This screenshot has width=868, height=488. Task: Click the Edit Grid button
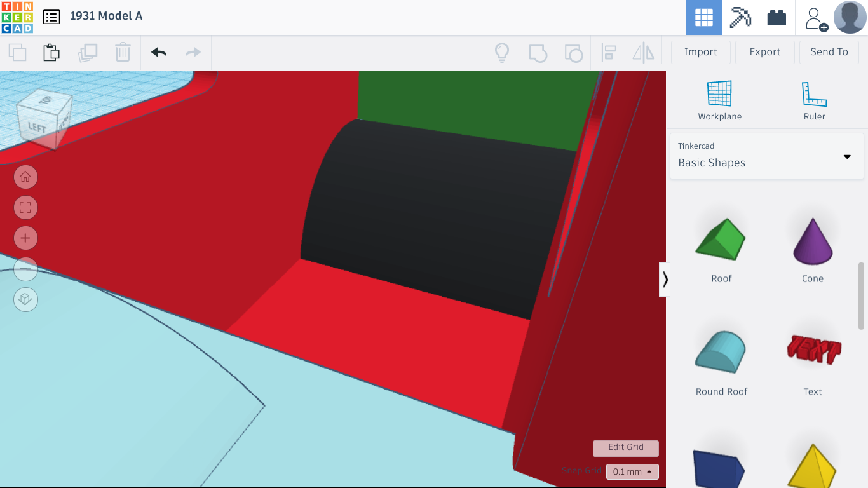point(626,448)
